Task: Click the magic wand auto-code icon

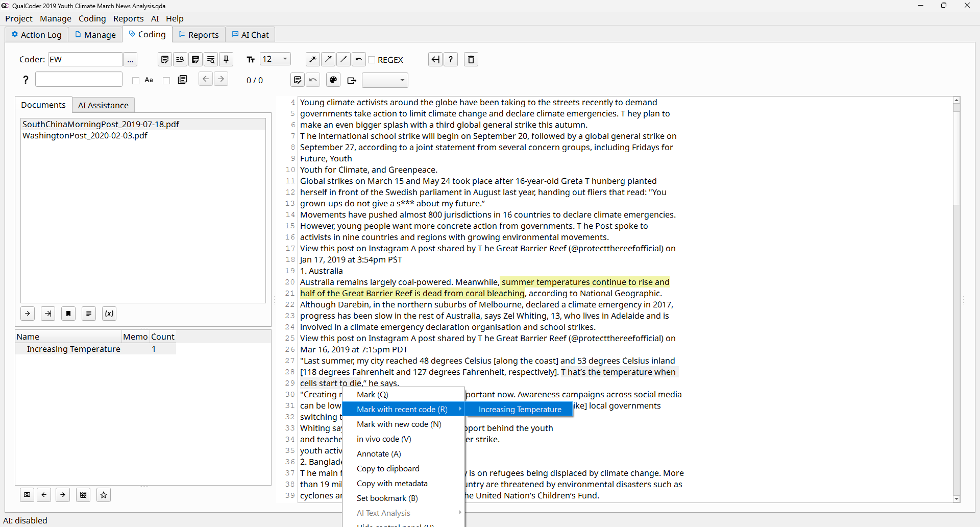Action: (x=313, y=60)
